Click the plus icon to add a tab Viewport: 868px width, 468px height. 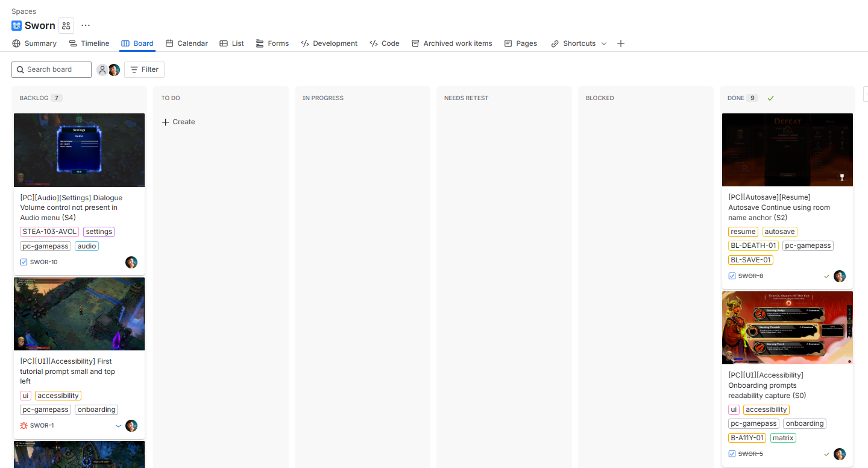click(x=621, y=43)
